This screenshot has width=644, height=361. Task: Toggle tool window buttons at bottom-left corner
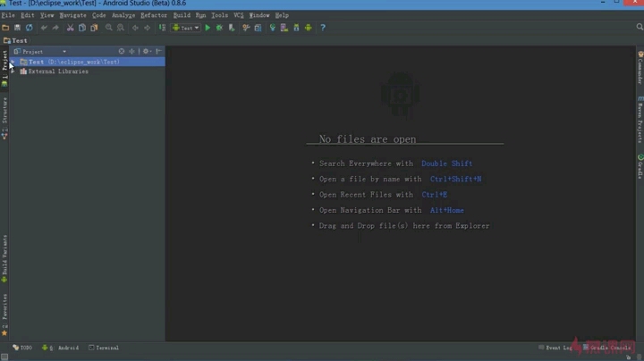point(4,357)
